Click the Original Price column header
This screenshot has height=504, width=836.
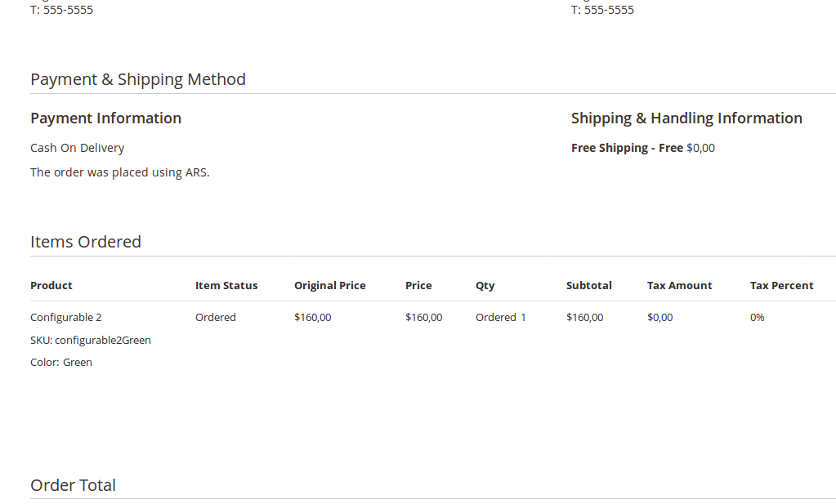tap(329, 285)
